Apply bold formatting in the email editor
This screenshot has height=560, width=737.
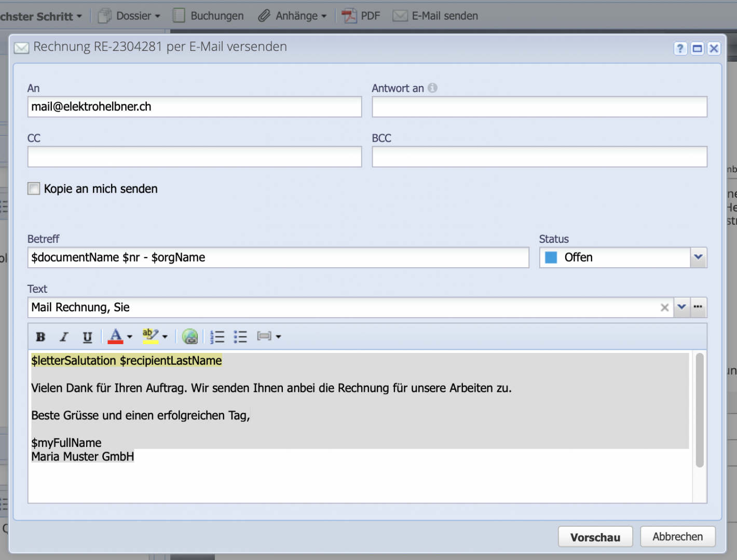[40, 336]
